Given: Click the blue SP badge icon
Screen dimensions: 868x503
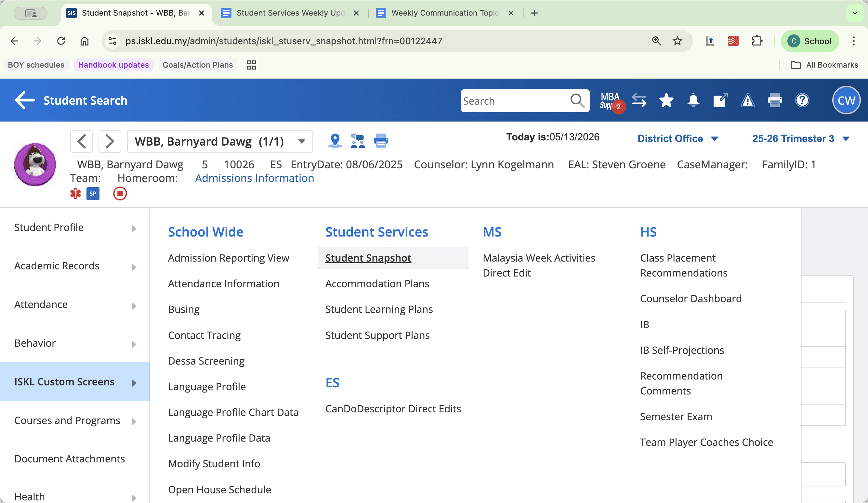Looking at the screenshot, I should (93, 193).
